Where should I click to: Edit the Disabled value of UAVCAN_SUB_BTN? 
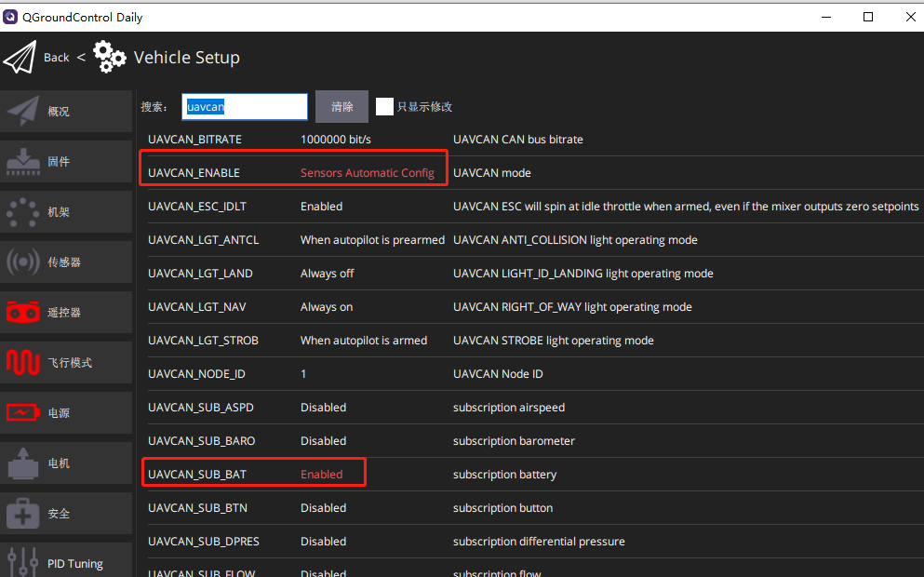(323, 508)
